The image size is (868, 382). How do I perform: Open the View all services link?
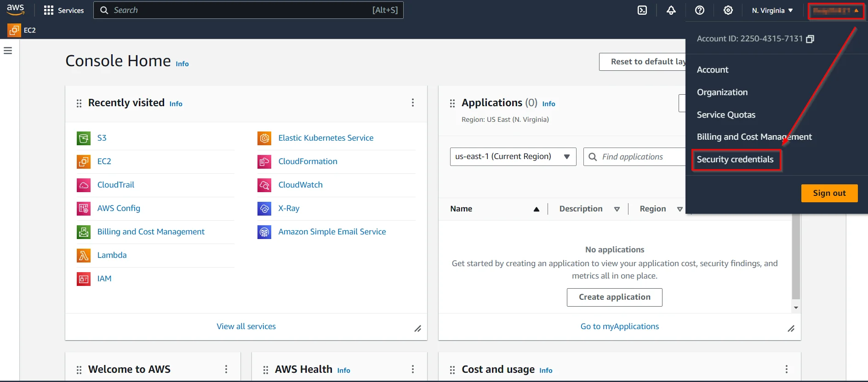coord(246,326)
